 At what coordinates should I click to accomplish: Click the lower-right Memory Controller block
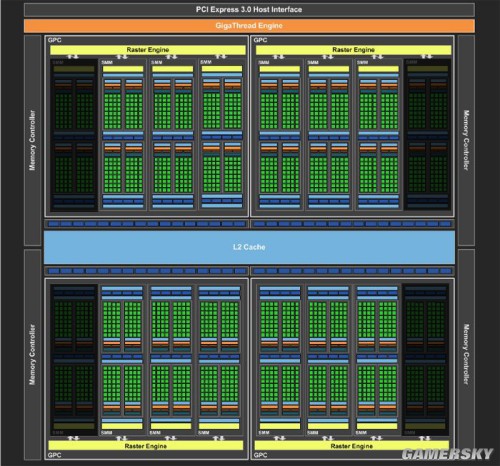pyautogui.click(x=466, y=354)
